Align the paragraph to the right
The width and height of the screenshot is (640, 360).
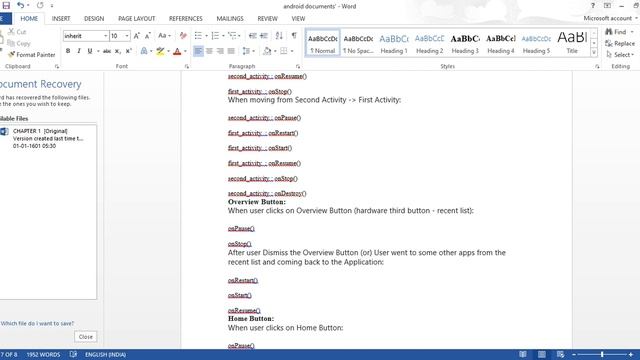pyautogui.click(x=220, y=51)
